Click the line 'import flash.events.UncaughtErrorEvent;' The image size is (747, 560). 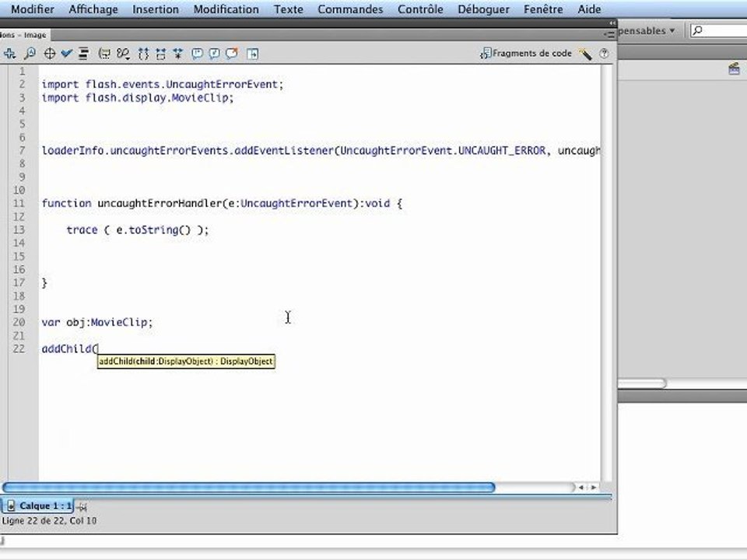[x=163, y=84]
